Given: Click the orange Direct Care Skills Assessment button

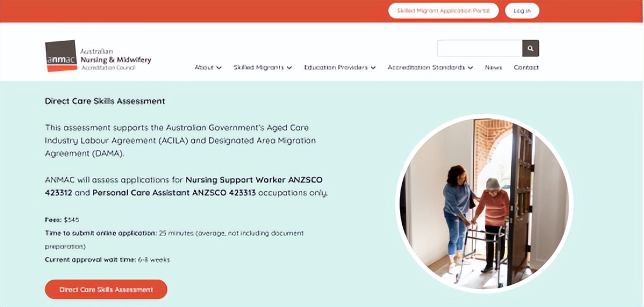Looking at the screenshot, I should [106, 290].
